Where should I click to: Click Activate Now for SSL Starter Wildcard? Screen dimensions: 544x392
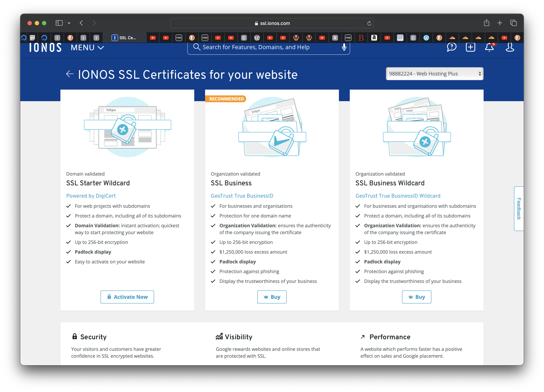click(x=127, y=297)
